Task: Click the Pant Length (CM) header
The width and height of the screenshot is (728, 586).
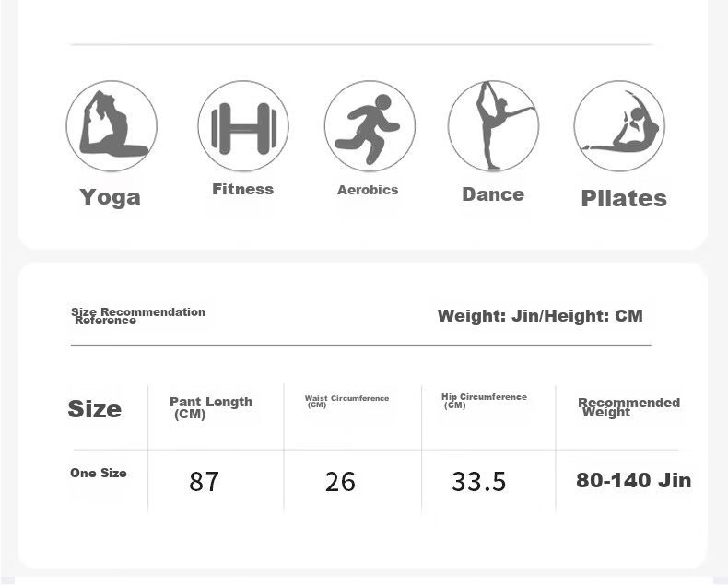Action: 210,407
